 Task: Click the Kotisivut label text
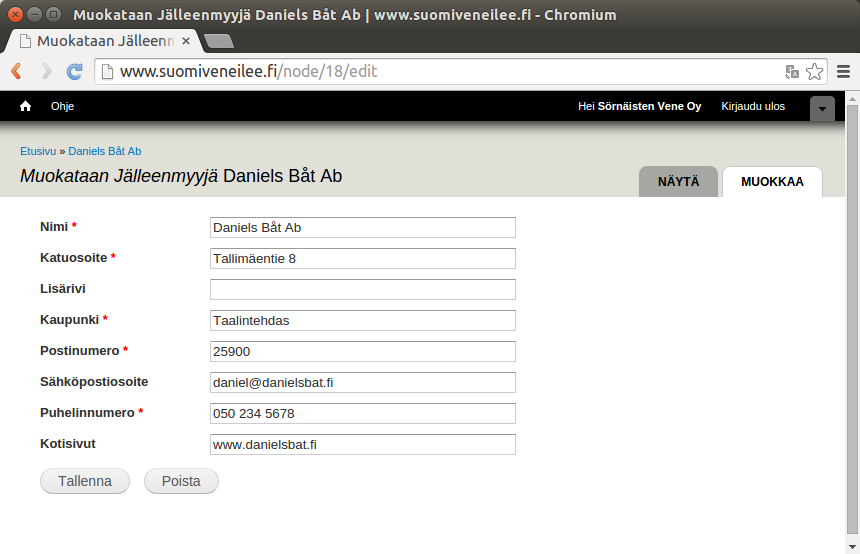(67, 444)
